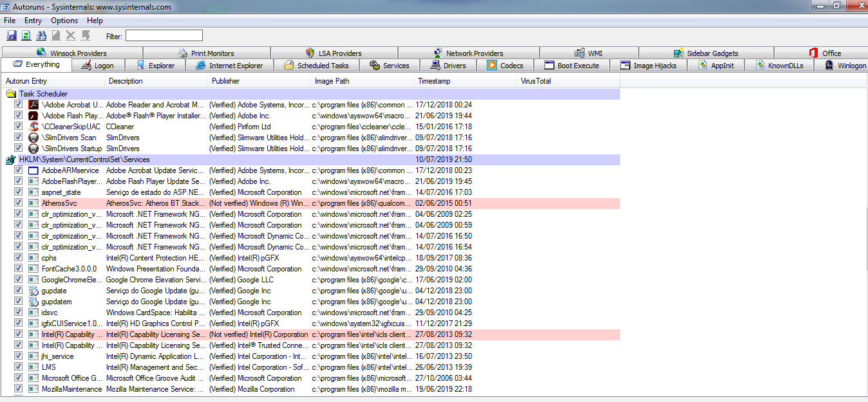
Task: Click the SlimDrivers Scan entry icon
Action: (x=33, y=138)
